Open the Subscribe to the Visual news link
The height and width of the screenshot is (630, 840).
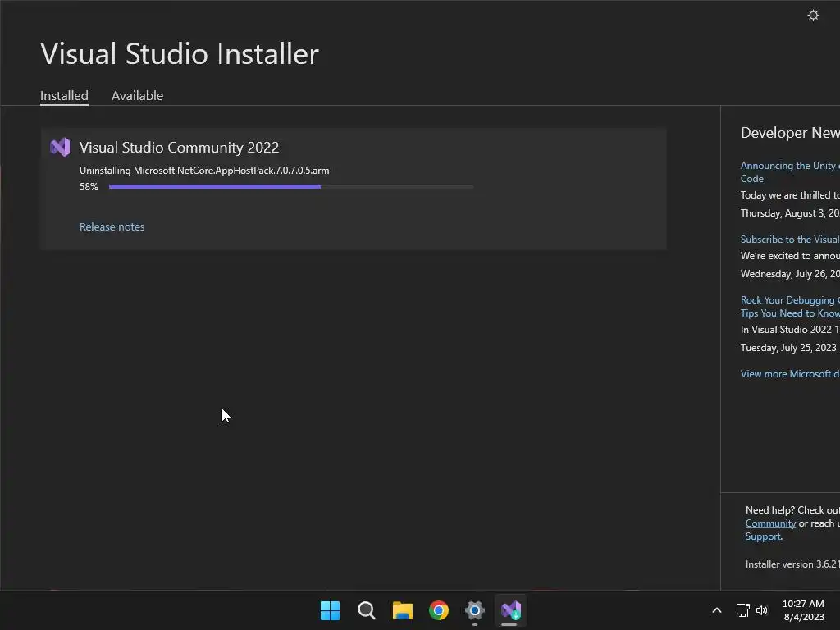[x=790, y=239]
